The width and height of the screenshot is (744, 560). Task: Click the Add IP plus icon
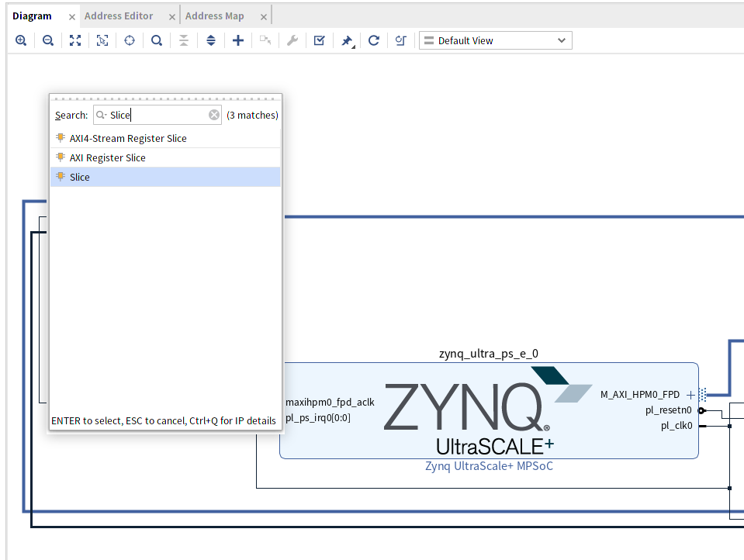pyautogui.click(x=238, y=40)
